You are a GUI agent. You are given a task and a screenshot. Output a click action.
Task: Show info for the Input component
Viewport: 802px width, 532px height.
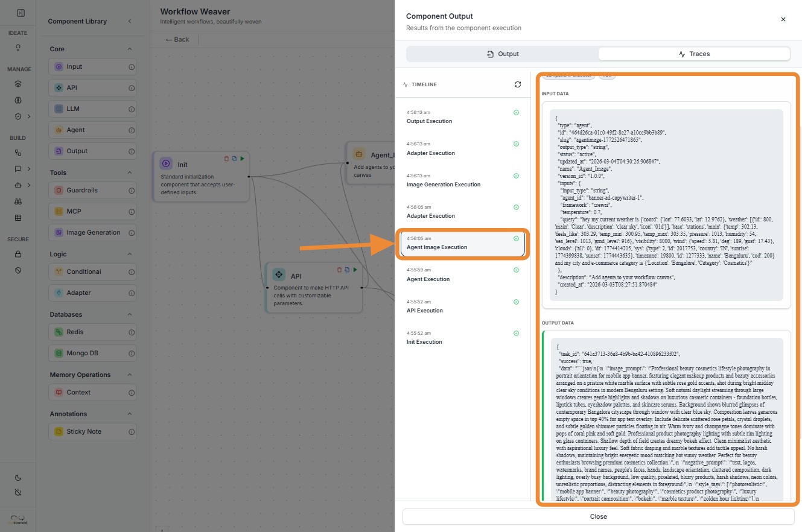(x=132, y=67)
